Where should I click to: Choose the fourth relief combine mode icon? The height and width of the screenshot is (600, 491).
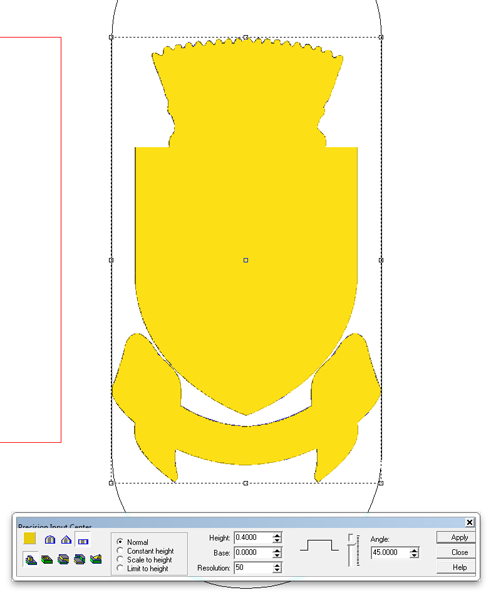(x=80, y=559)
